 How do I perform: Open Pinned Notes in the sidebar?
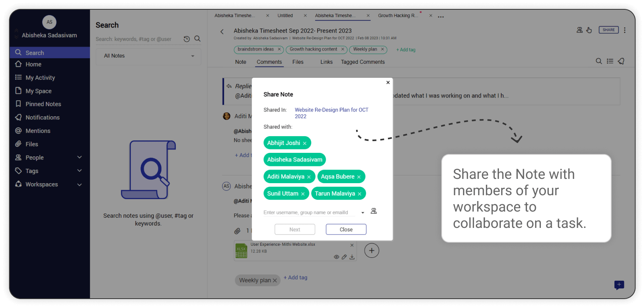tap(43, 104)
